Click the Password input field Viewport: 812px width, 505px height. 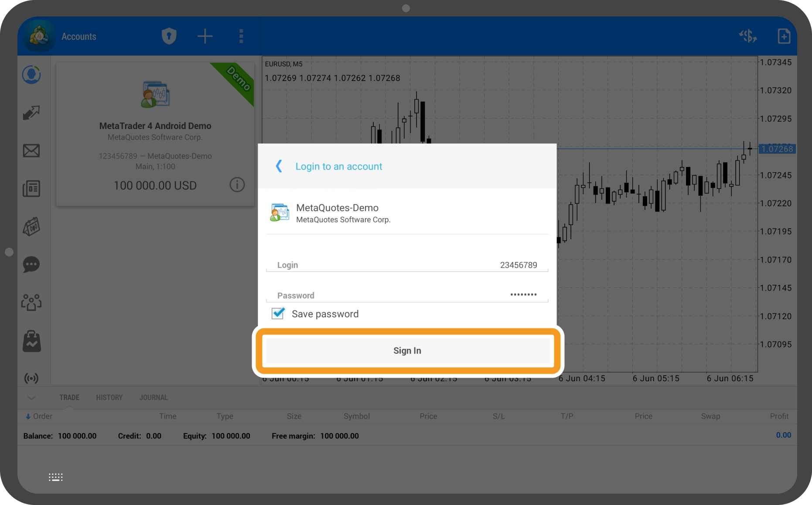[407, 295]
